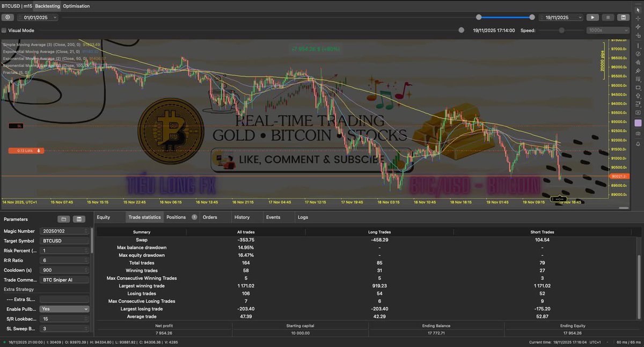This screenshot has height=347, width=644.
Task: Open the Trade statistics tab
Action: click(x=144, y=218)
